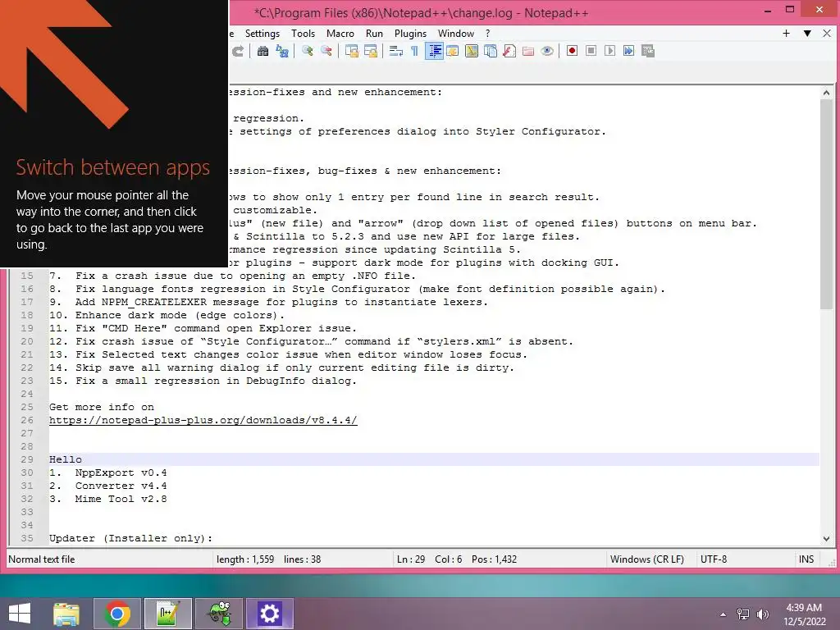Click the 'Ln : 29 Col : 6' status entry

(429, 559)
